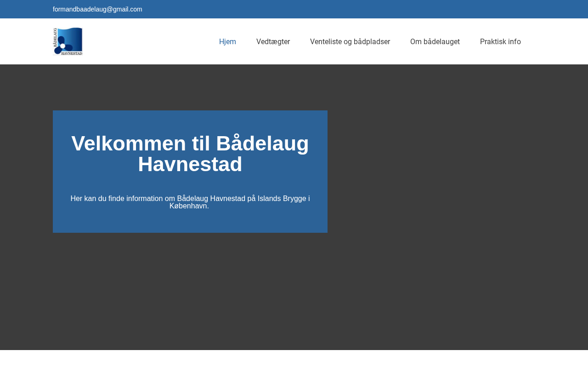Click the blue welcome box below its text
This screenshot has height=368, width=588.
[190, 222]
